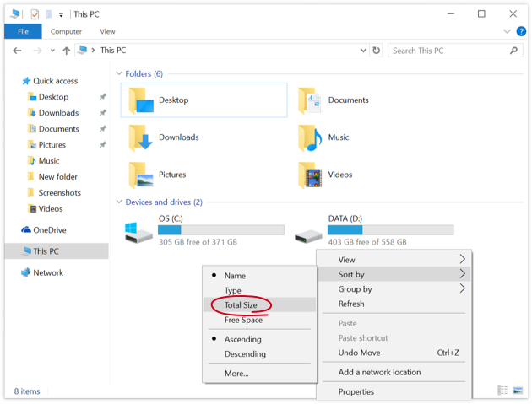Collapse the Folders (6) group
Viewport: 532px width, 404px height.
[119, 73]
